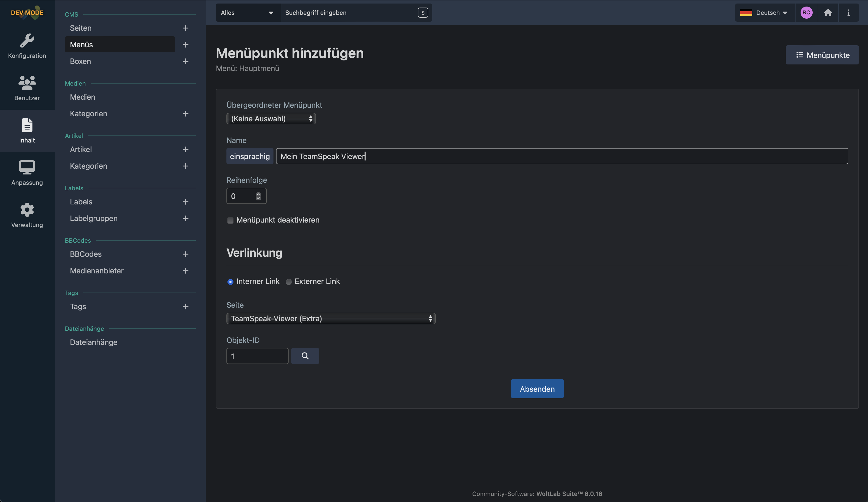Viewport: 868px width, 502px height.
Task: Open Übergeordneter Menüpunkt dropdown
Action: point(271,119)
